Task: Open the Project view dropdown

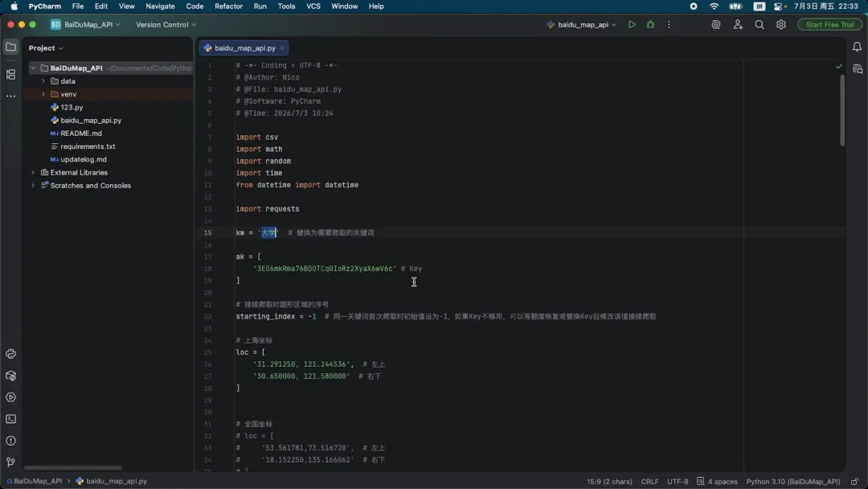Action: point(46,48)
